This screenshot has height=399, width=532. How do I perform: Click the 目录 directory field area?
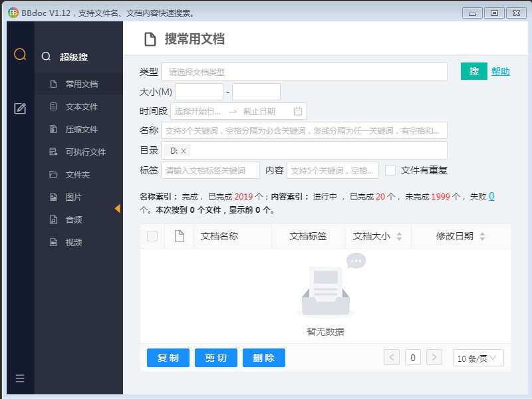pos(304,150)
